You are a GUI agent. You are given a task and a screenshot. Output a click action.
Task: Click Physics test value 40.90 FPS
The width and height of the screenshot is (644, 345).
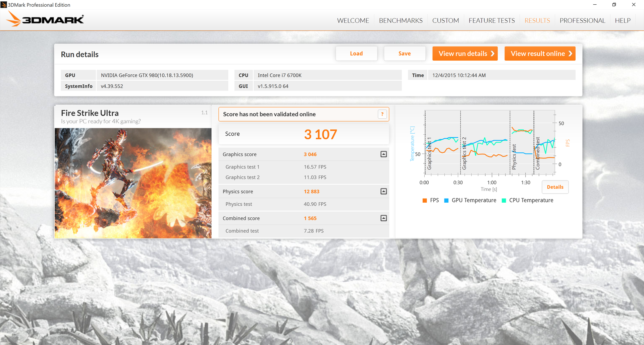(315, 204)
